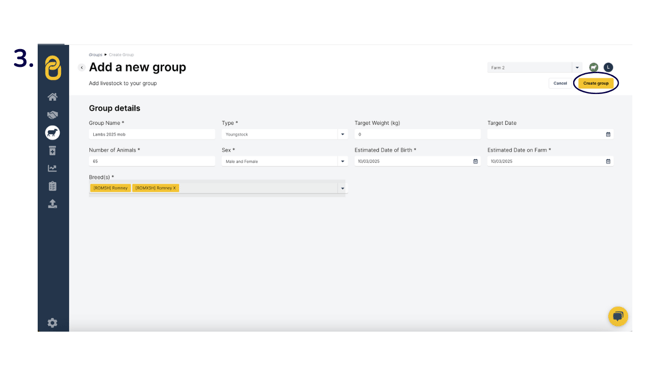Focus the Group Name input field
The image size is (670, 376).
pyautogui.click(x=152, y=134)
